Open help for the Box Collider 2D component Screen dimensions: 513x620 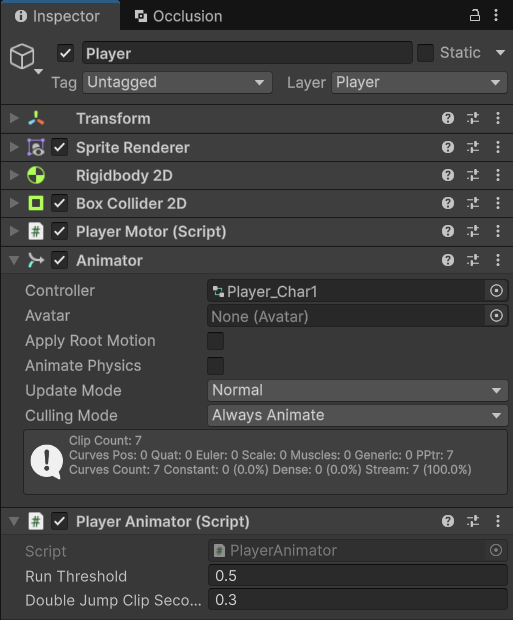(x=448, y=203)
